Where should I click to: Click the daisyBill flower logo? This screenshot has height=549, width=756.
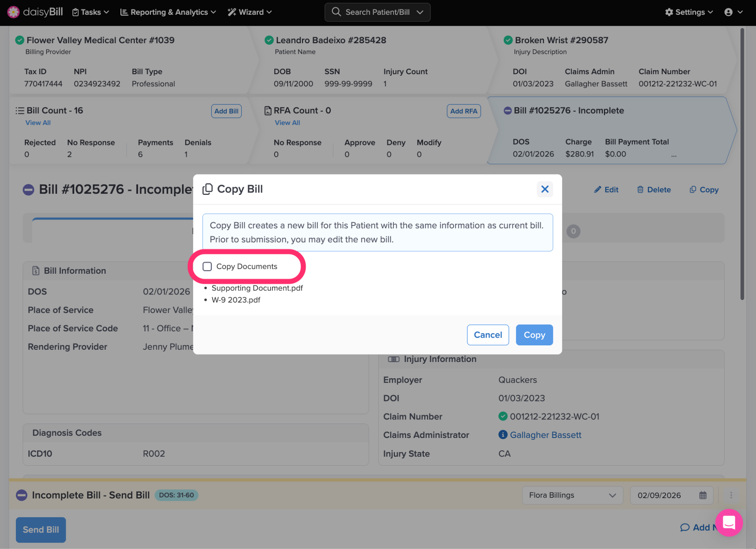click(13, 12)
